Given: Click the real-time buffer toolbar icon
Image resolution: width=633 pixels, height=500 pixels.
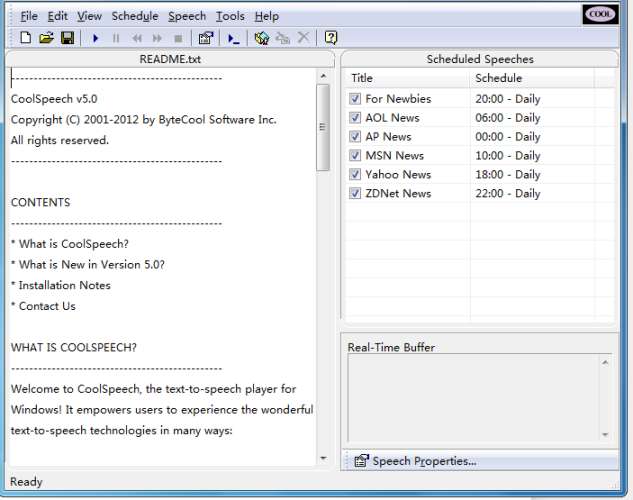Looking at the screenshot, I should click(x=233, y=38).
